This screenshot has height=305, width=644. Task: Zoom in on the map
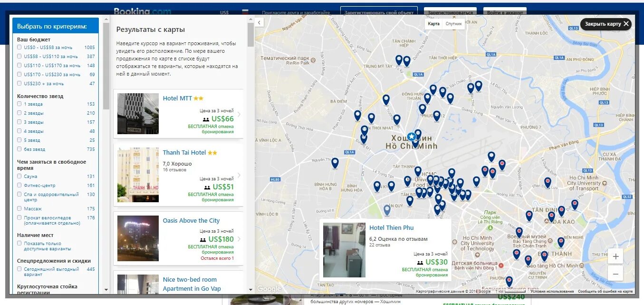pyautogui.click(x=615, y=257)
